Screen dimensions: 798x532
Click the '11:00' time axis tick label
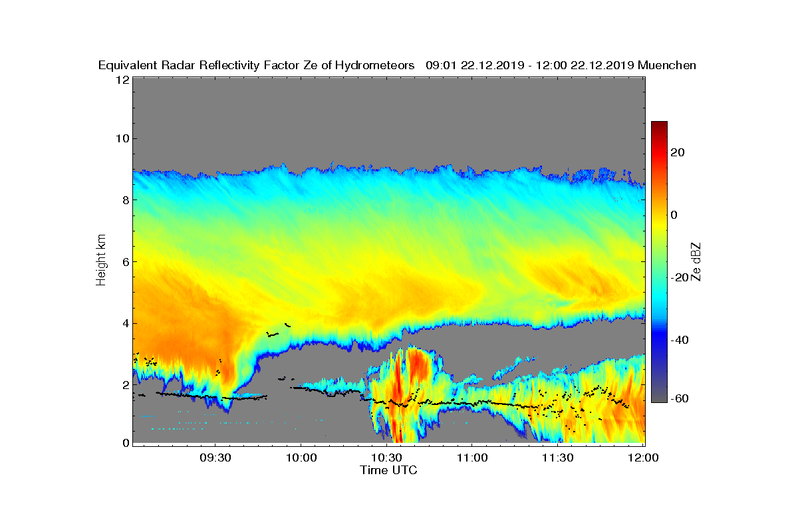[472, 458]
